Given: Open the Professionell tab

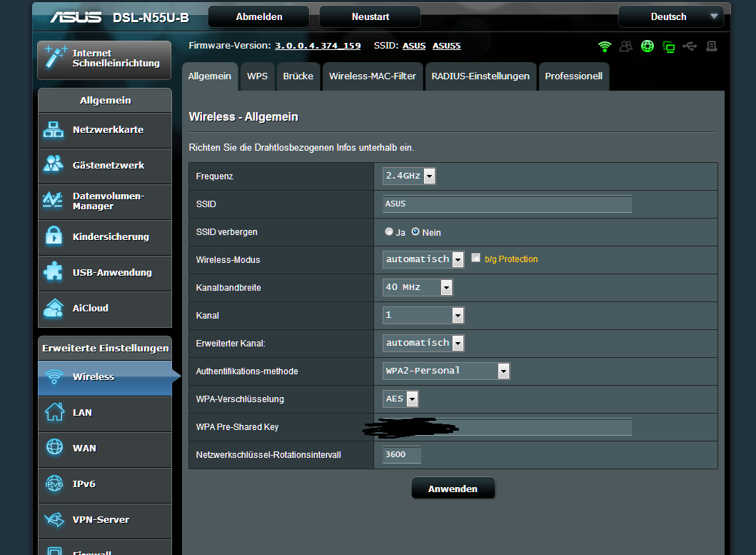Looking at the screenshot, I should point(574,76).
